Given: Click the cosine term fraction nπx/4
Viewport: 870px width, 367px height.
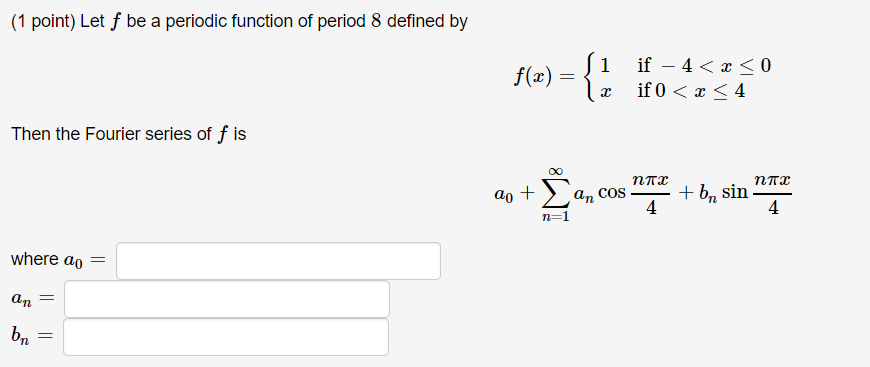Looking at the screenshot, I should point(651,194).
